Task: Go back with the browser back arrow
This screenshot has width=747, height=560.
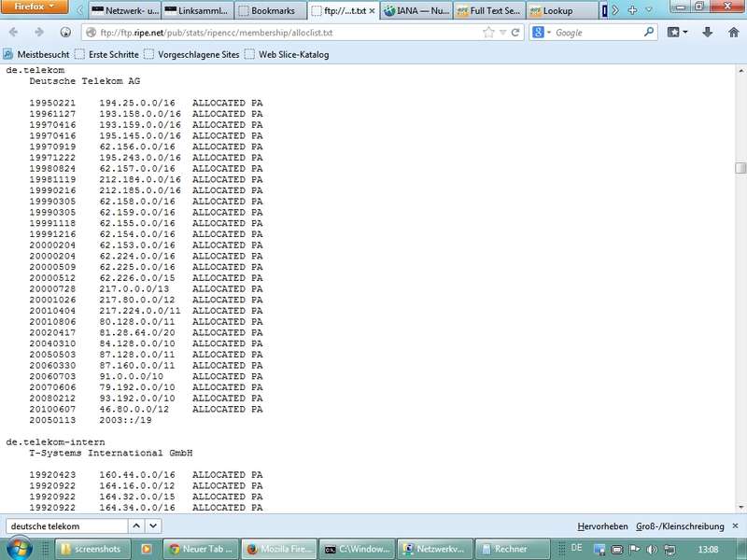Action: tap(13, 33)
